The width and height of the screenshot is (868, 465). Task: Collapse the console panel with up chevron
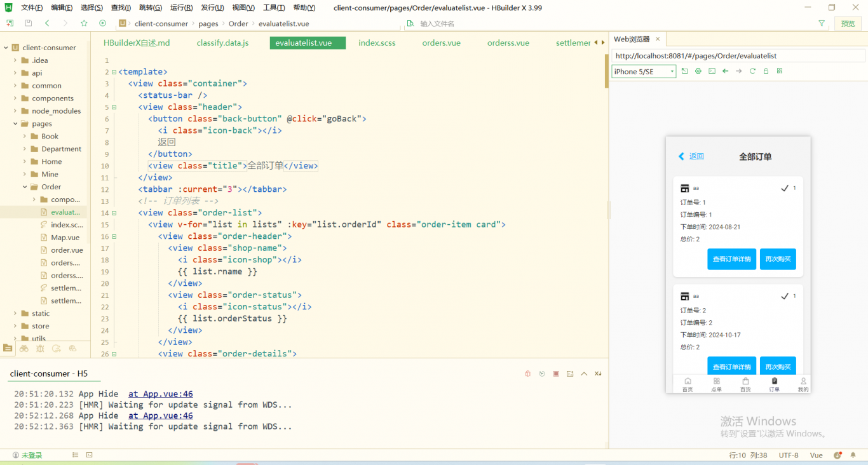[584, 374]
